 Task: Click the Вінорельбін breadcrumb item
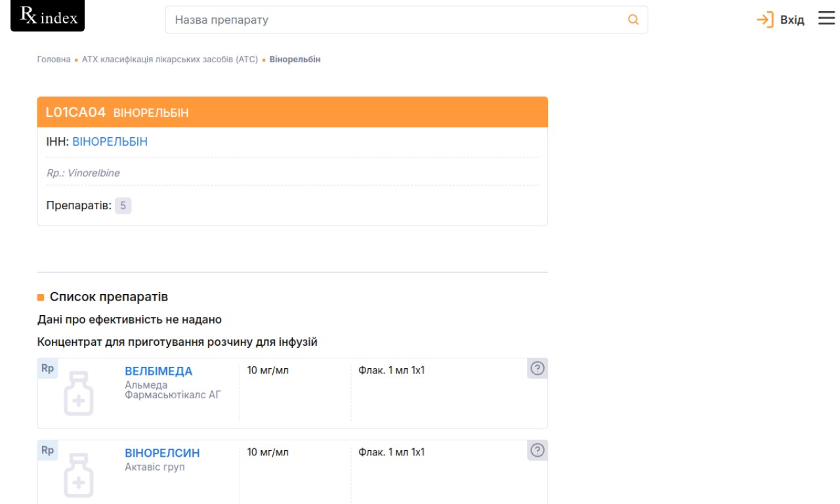tap(295, 59)
